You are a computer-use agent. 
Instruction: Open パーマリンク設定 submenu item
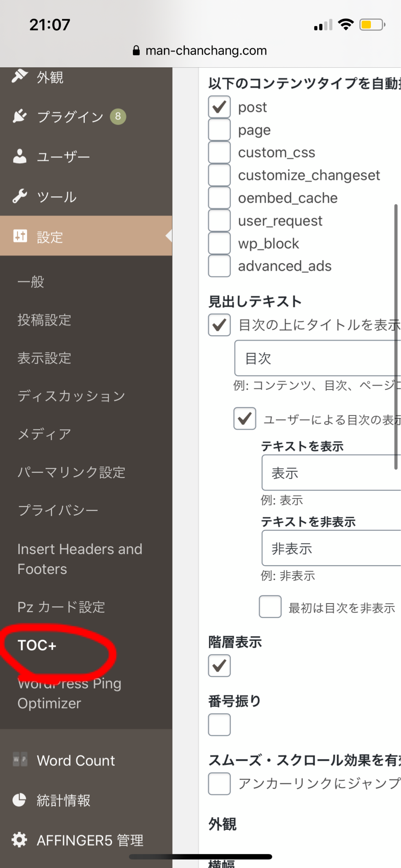71,472
